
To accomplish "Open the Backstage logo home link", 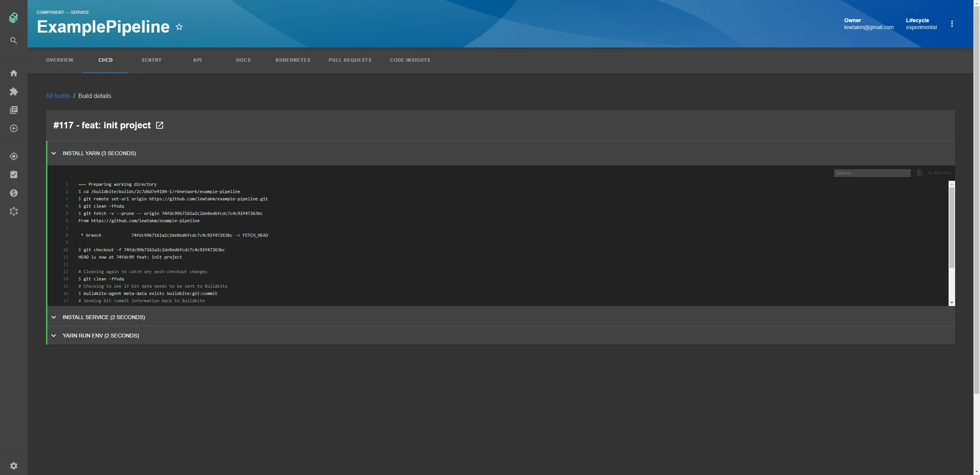I will point(14,17).
